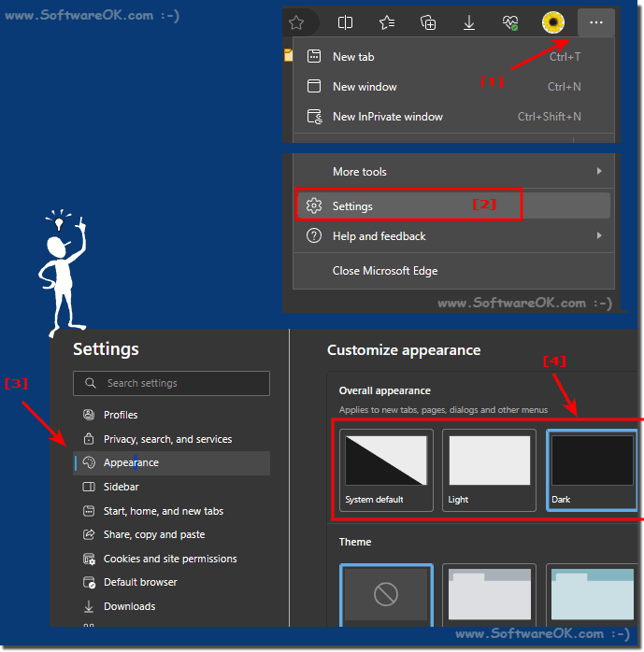This screenshot has height=652, width=644.
Task: Click the Help question mark icon
Action: [x=314, y=235]
